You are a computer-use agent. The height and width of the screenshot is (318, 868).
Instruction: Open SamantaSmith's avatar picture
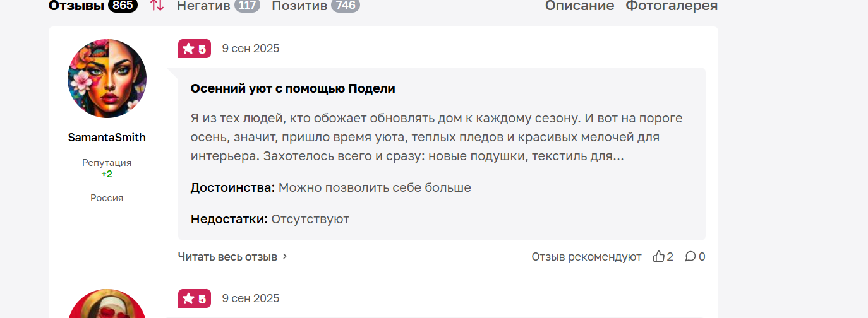[x=107, y=78]
